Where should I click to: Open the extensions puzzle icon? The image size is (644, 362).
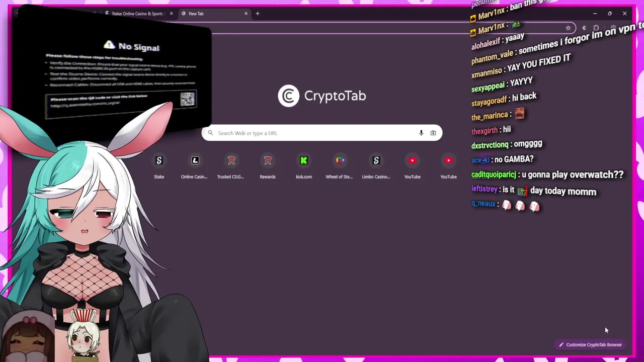(596, 28)
